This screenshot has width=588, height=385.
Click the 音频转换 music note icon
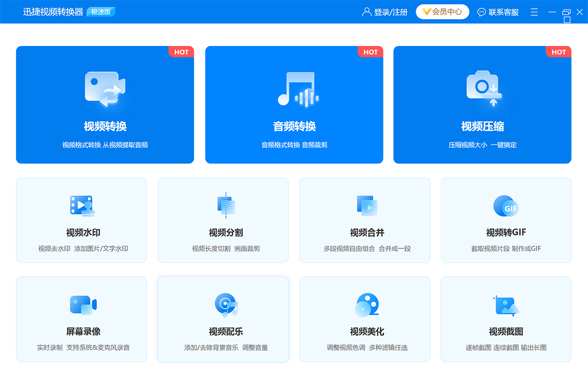coord(298,89)
